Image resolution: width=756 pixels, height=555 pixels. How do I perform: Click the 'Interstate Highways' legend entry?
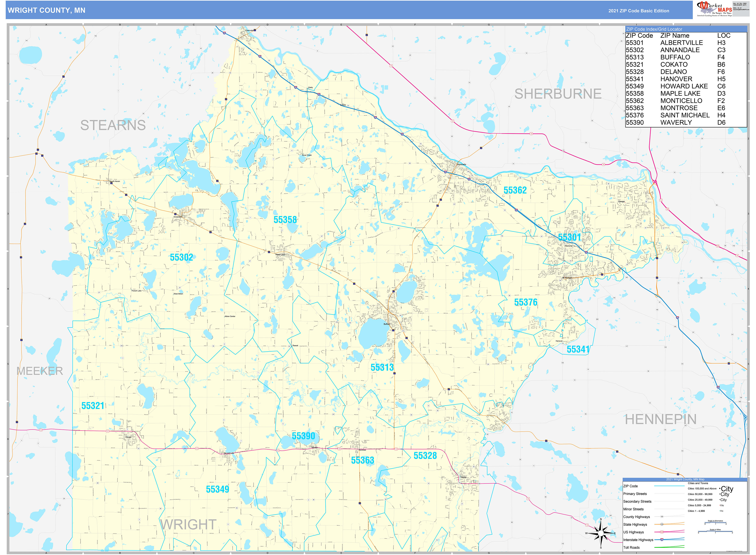[x=638, y=540]
